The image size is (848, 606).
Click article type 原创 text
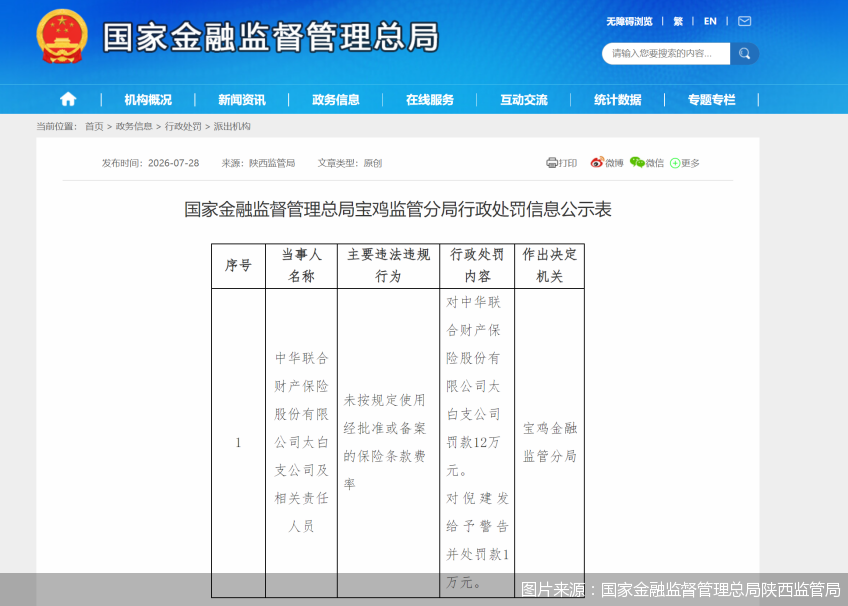pos(373,163)
